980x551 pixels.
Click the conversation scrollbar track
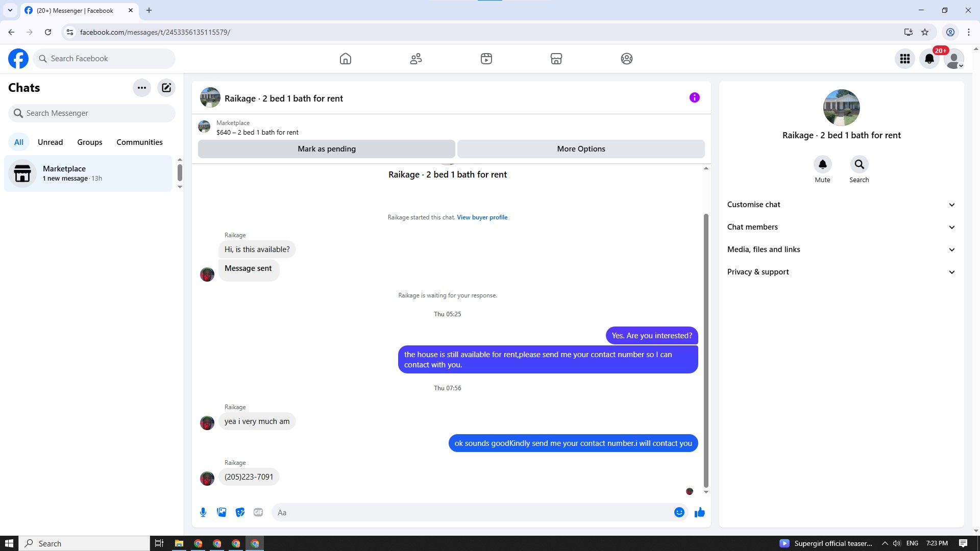pyautogui.click(x=706, y=191)
